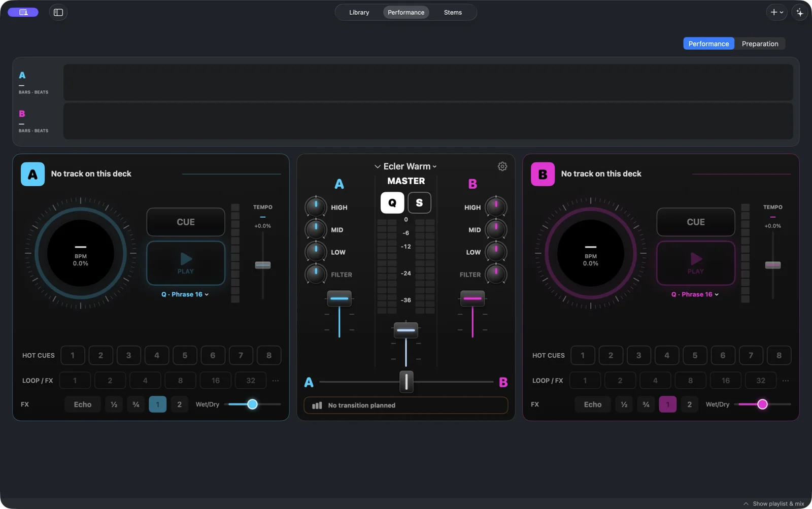This screenshot has height=509, width=812.
Task: Open the plus add menu
Action: tap(776, 12)
